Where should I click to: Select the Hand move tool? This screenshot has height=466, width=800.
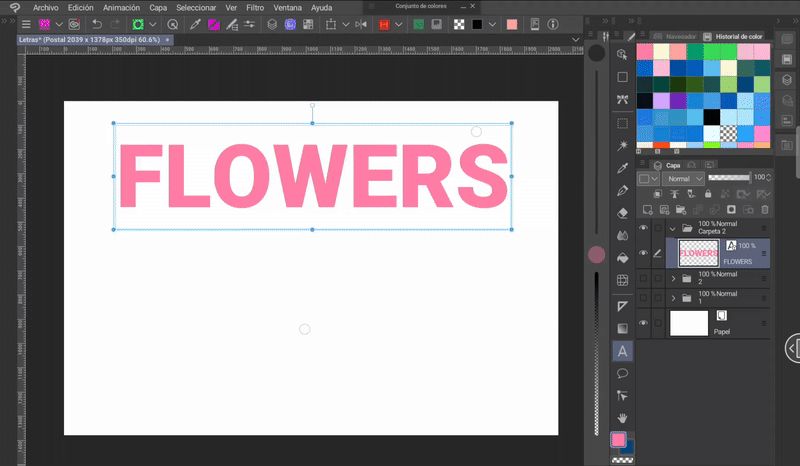point(623,417)
